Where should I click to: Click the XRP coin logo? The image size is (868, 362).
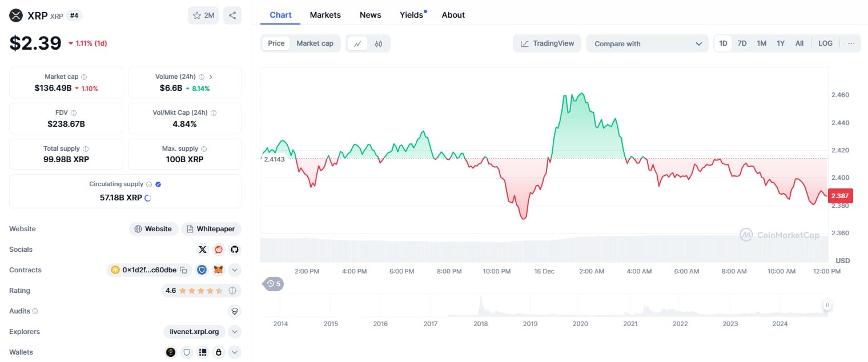tap(16, 15)
